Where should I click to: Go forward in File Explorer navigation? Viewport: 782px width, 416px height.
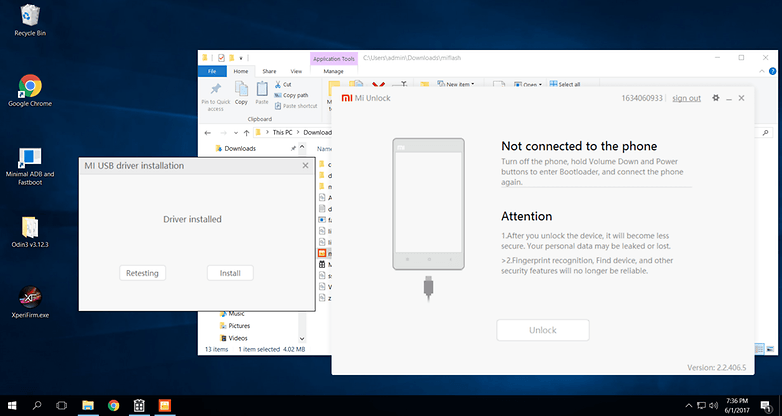(x=223, y=133)
